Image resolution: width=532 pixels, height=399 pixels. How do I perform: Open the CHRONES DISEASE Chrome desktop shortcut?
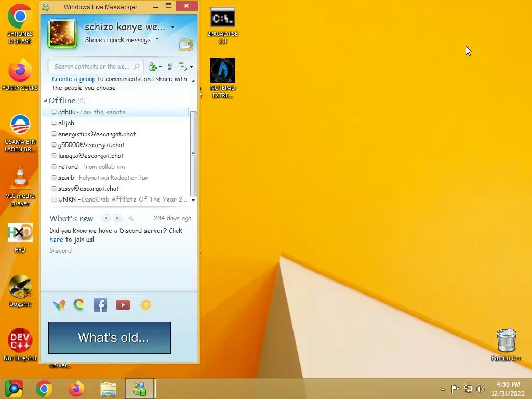(x=20, y=24)
